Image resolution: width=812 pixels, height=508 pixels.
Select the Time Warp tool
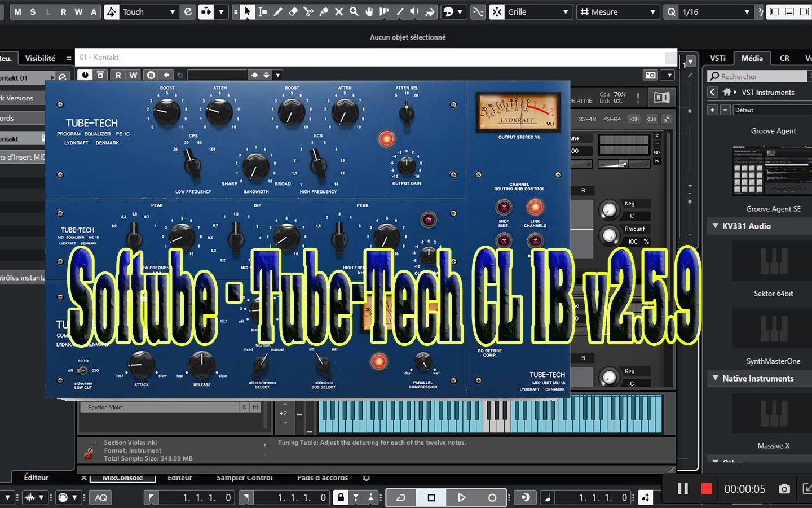[385, 12]
